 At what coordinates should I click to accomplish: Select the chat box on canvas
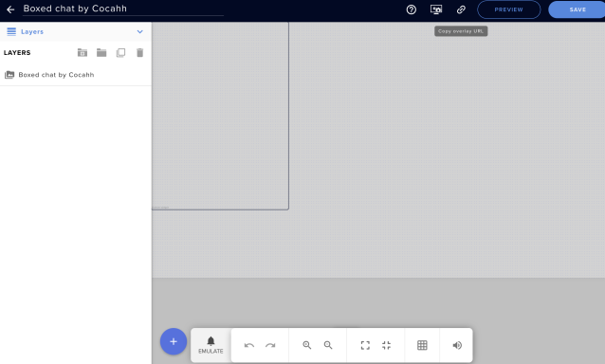pos(220,116)
